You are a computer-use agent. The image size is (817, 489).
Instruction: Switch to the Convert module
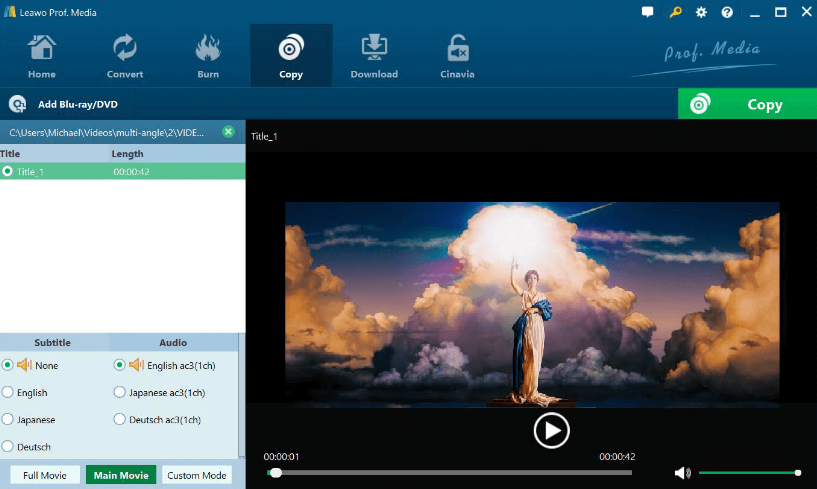[x=125, y=56]
